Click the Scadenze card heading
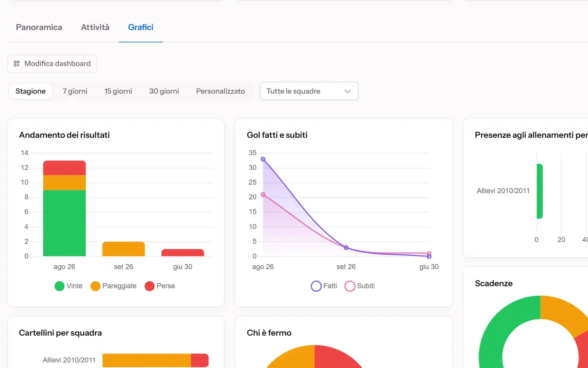588x368 pixels. pyautogui.click(x=494, y=283)
